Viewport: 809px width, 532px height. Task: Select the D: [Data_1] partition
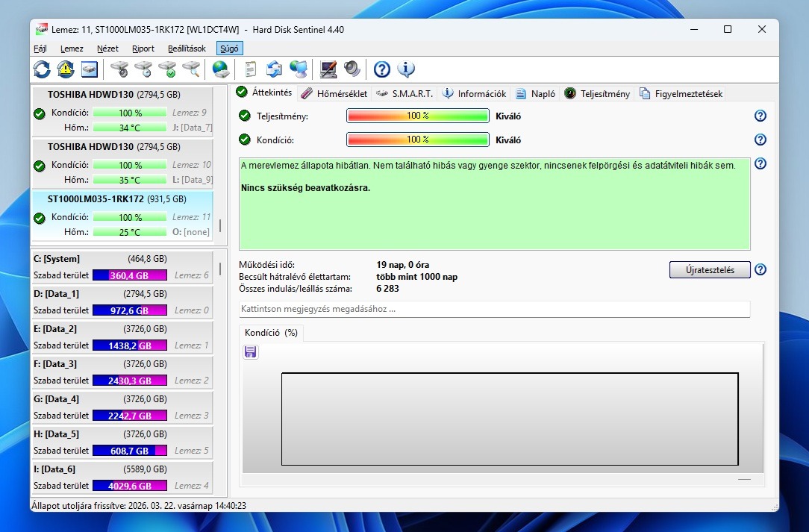[123, 302]
